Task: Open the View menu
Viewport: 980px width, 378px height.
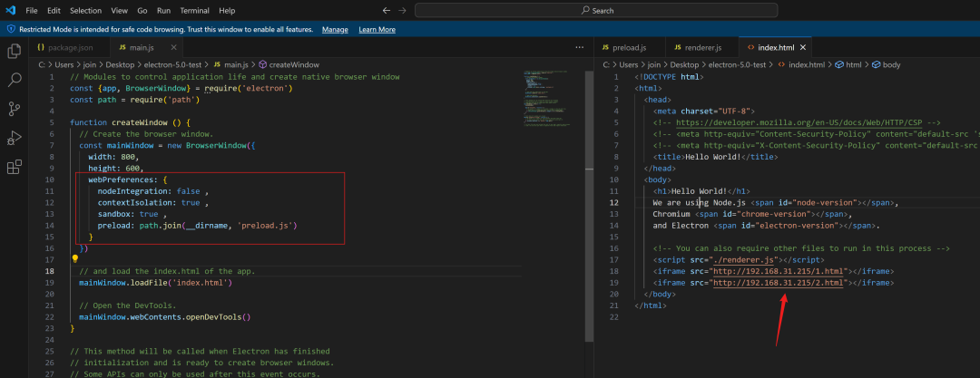Action: pos(120,11)
